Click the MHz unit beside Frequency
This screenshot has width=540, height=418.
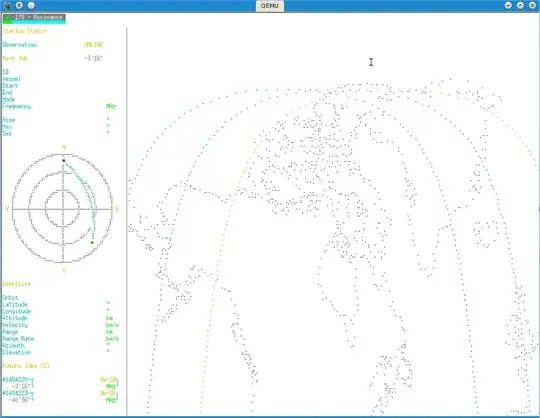point(111,106)
